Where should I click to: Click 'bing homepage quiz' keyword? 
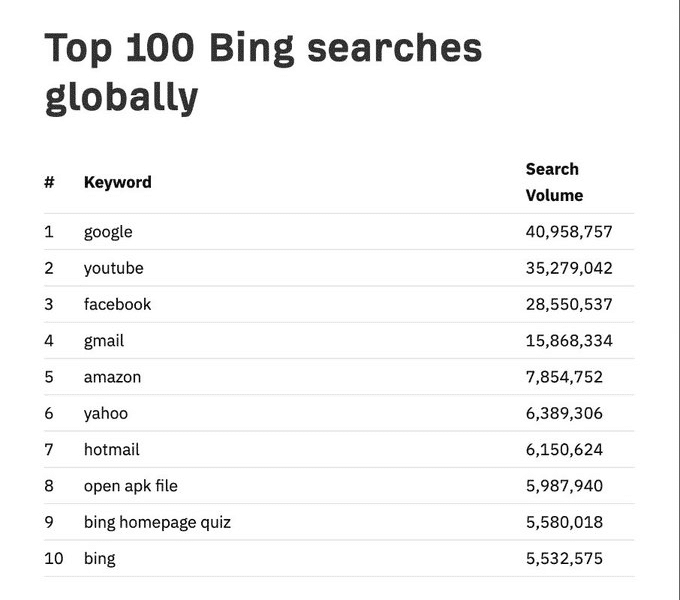[x=157, y=522]
